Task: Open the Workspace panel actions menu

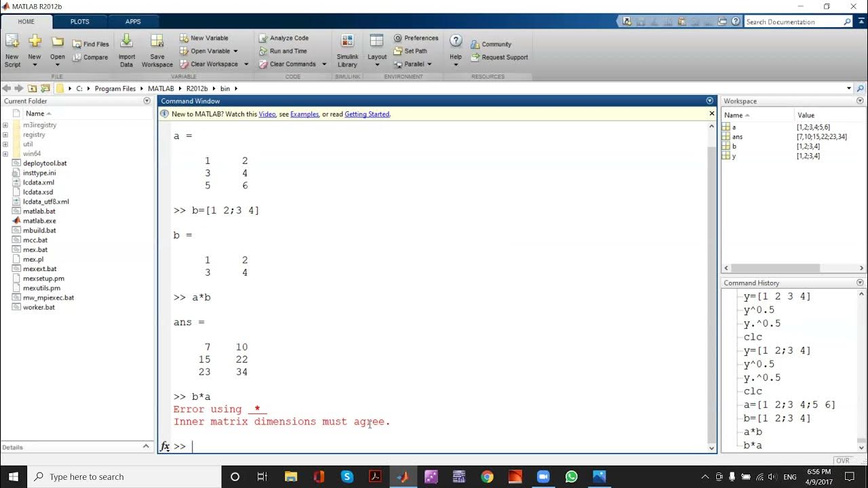Action: [x=861, y=101]
